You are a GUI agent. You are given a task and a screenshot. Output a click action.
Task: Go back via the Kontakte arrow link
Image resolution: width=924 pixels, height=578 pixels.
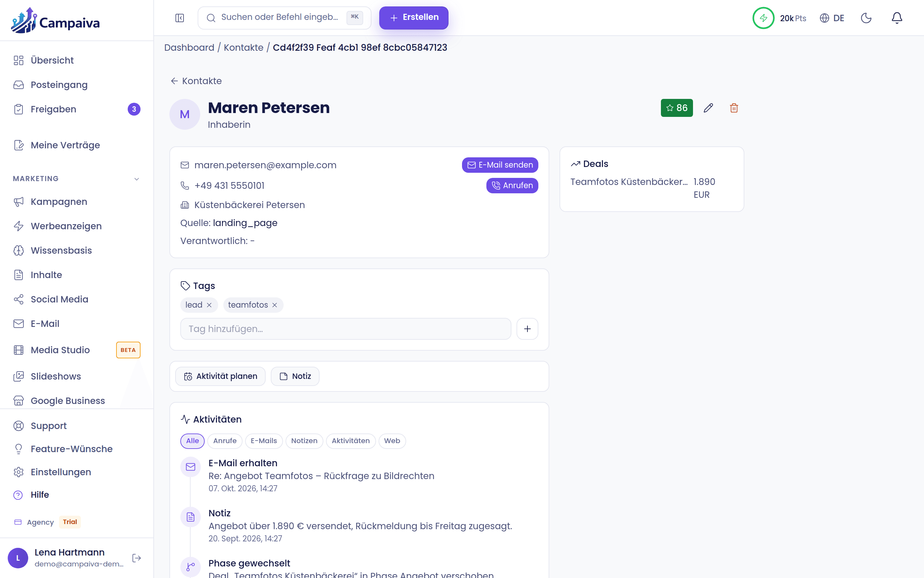click(196, 81)
